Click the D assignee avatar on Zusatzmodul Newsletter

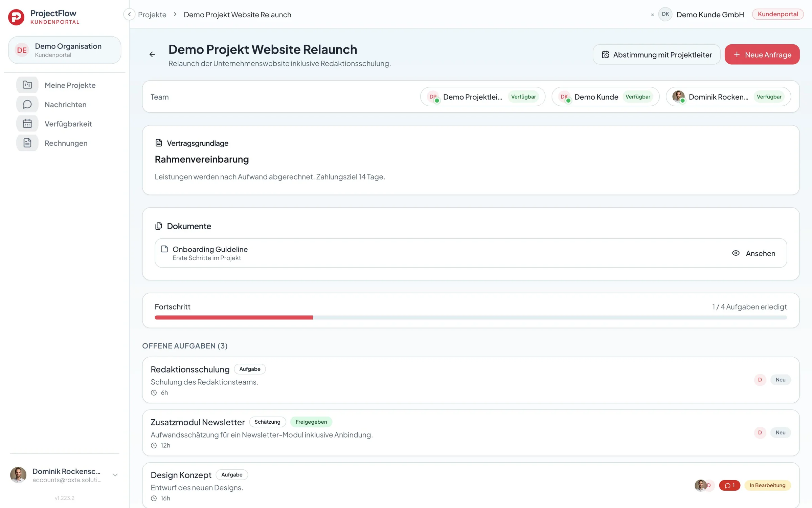coord(760,432)
